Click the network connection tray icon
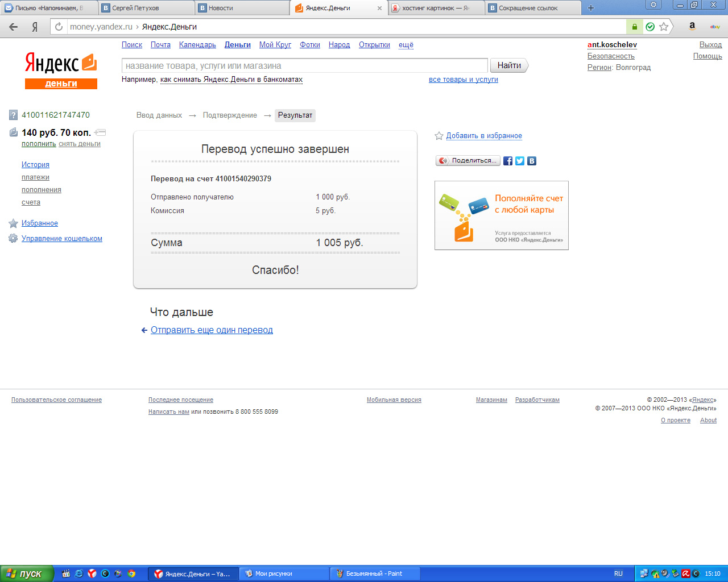This screenshot has width=728, height=582. tap(644, 573)
